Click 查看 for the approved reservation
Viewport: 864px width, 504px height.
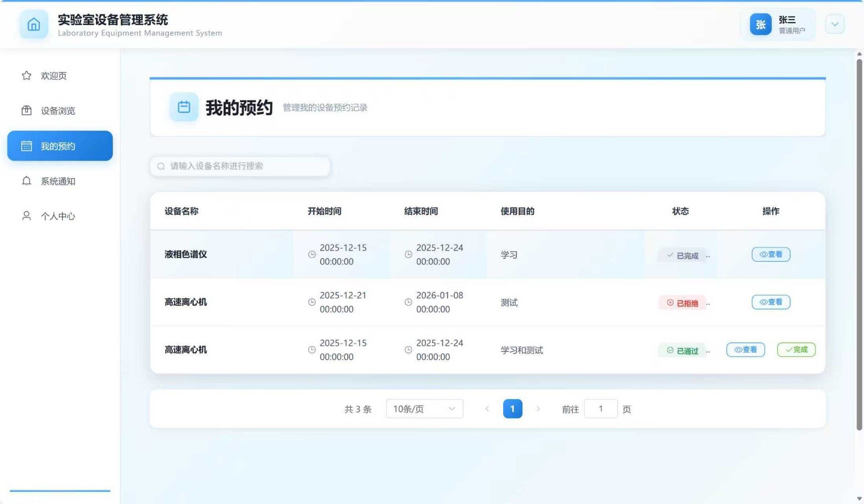745,350
